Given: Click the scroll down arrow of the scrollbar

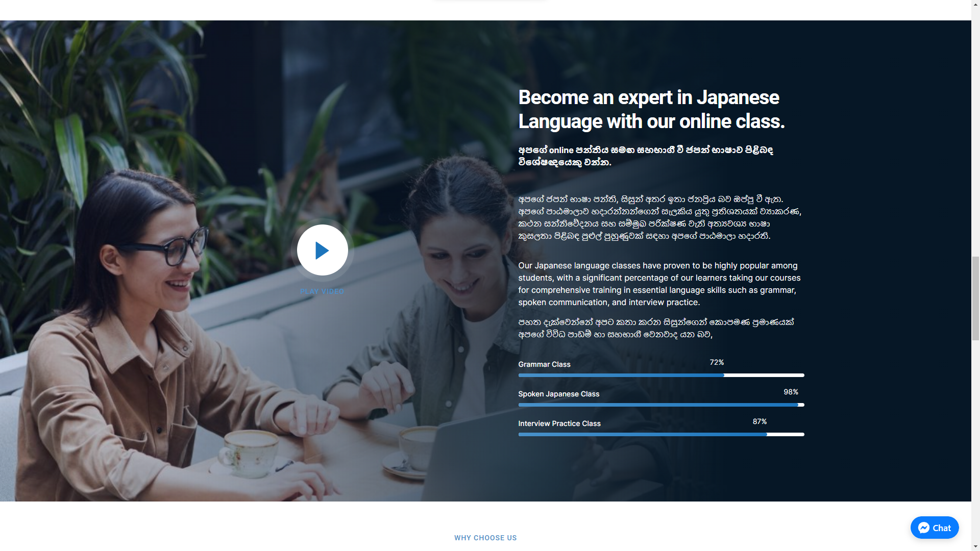Looking at the screenshot, I should (x=975, y=547).
